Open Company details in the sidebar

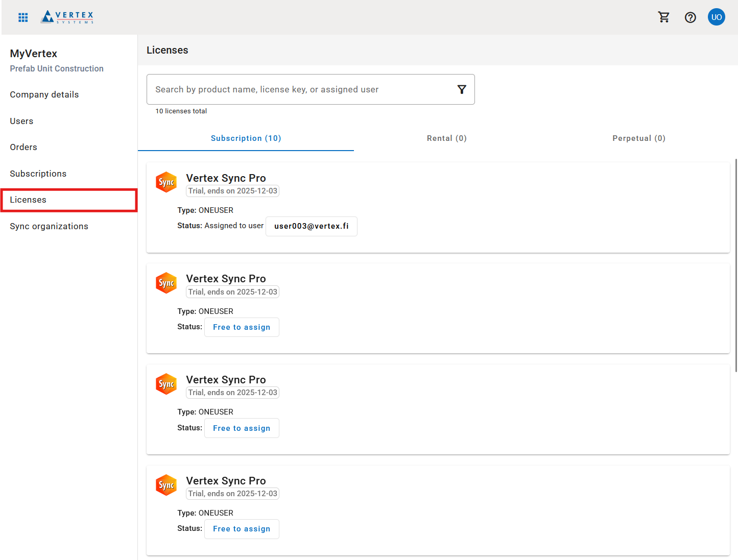tap(44, 94)
